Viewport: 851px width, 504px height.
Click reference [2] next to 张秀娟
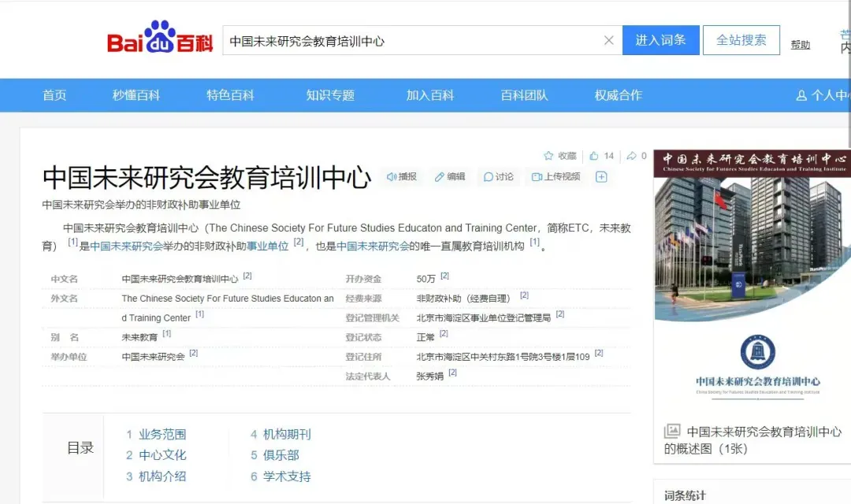(x=452, y=372)
